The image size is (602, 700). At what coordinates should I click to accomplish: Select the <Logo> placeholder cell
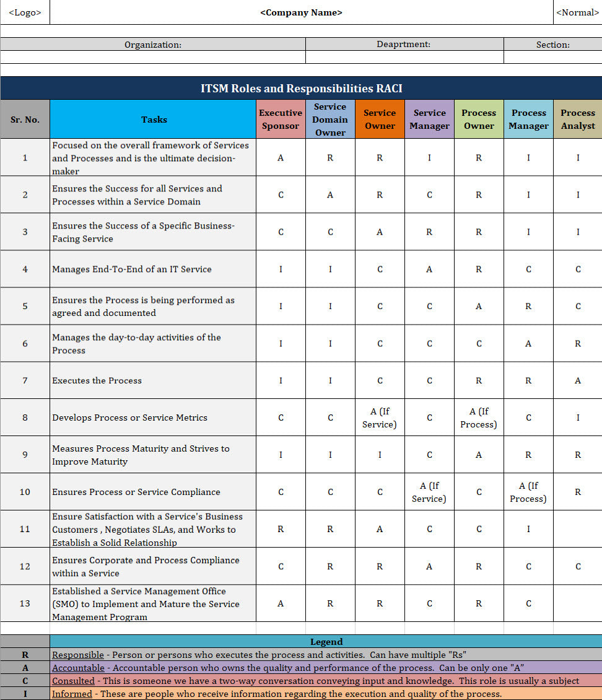25,12
